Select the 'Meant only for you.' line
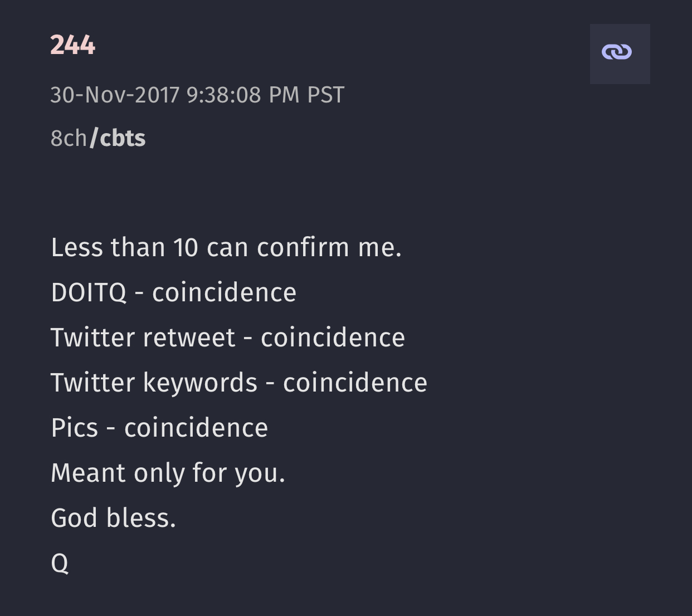Viewport: 692px width, 616px height. coord(168,473)
